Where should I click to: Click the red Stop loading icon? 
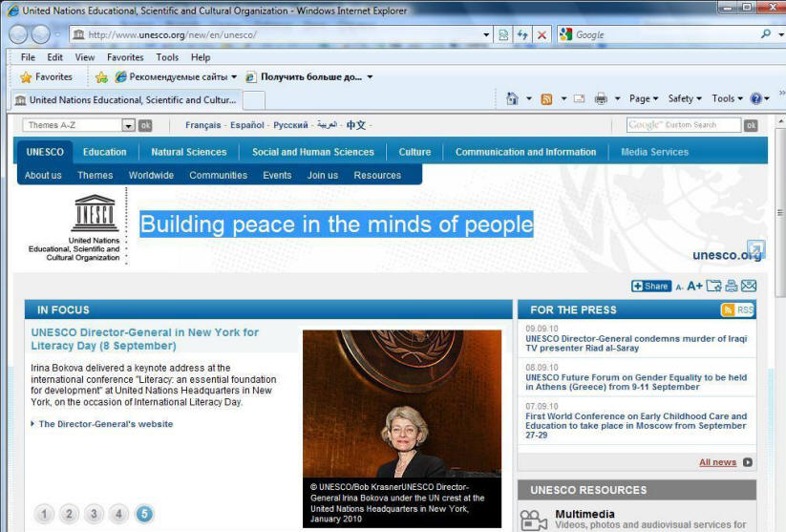pyautogui.click(x=542, y=34)
